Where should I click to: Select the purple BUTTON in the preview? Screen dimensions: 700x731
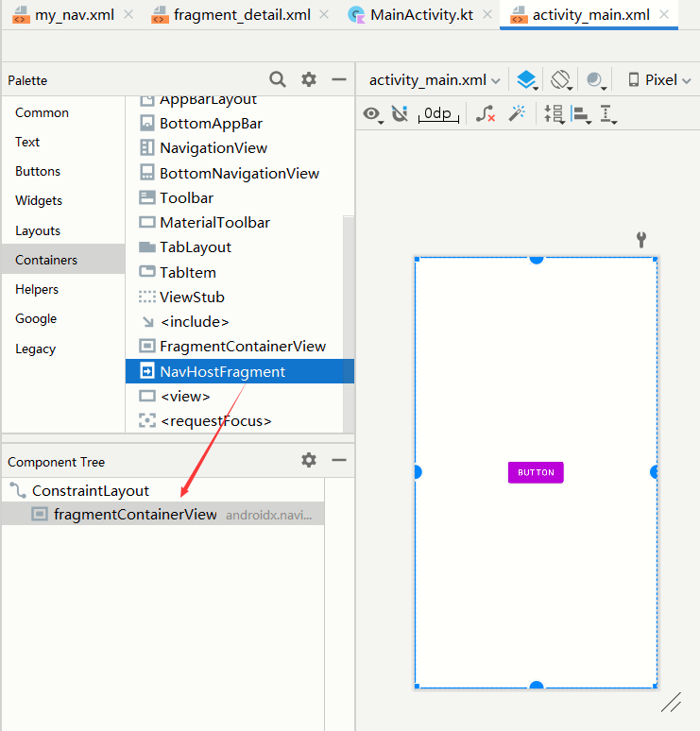pos(536,472)
